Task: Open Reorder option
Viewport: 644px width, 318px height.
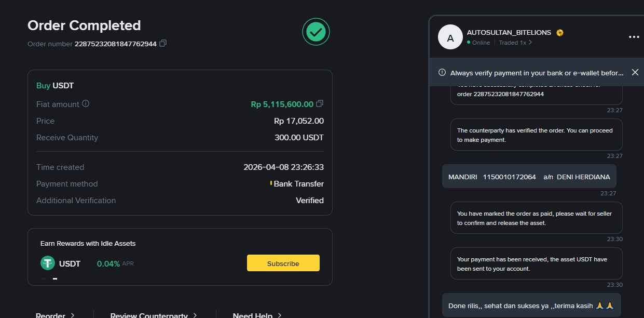Action: 55,315
